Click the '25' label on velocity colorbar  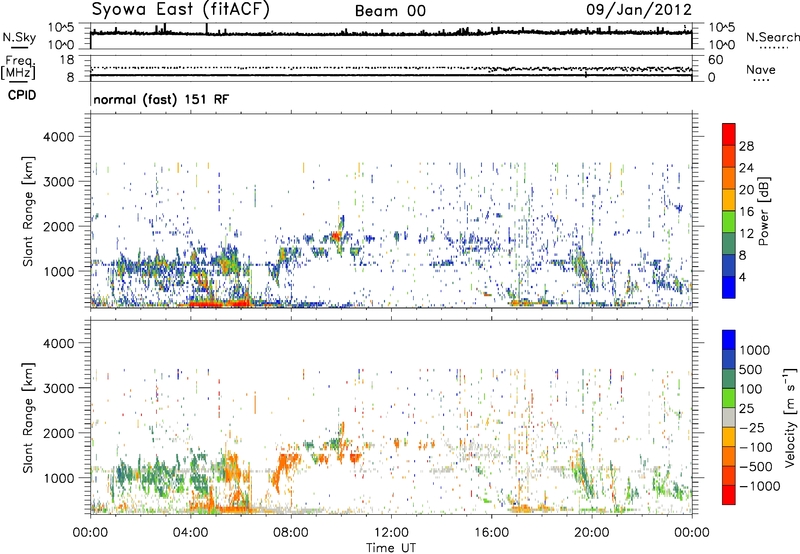click(x=746, y=408)
